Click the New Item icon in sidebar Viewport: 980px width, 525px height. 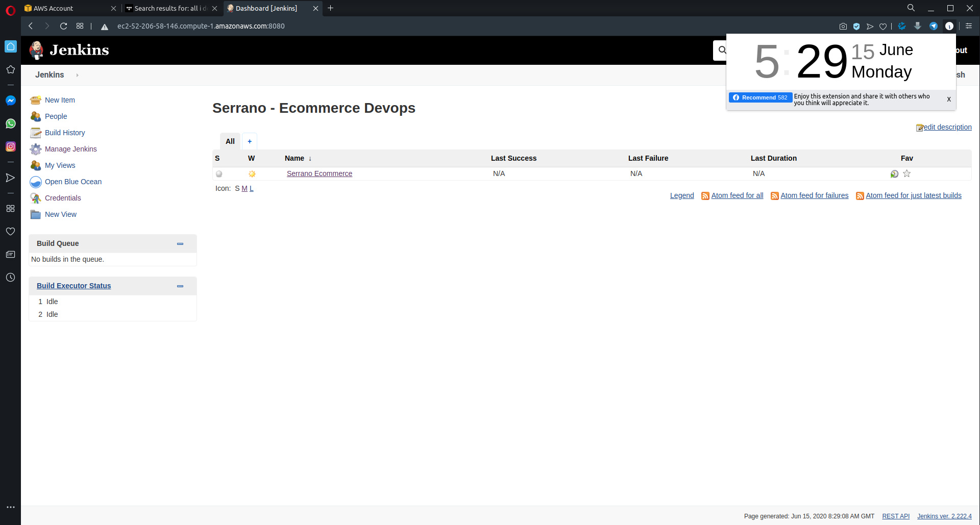(x=36, y=100)
